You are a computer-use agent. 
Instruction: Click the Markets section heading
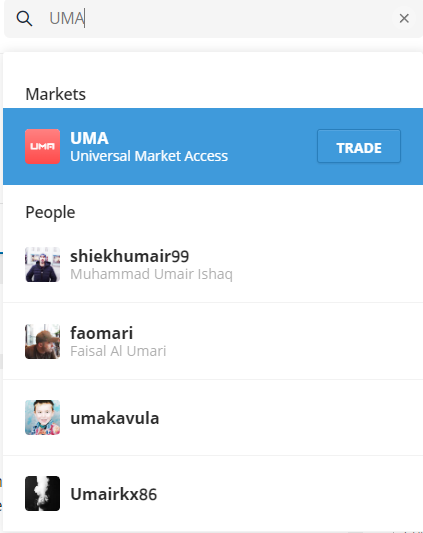(x=55, y=94)
